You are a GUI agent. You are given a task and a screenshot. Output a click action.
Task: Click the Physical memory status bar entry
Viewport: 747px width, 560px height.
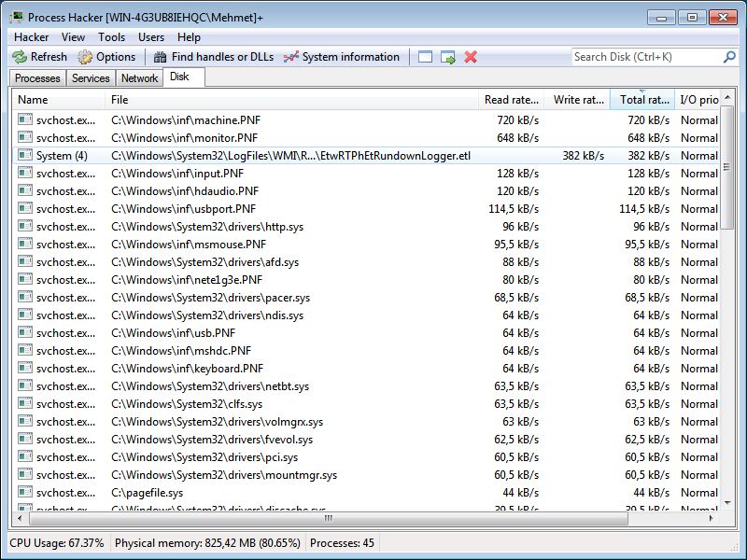pos(207,543)
